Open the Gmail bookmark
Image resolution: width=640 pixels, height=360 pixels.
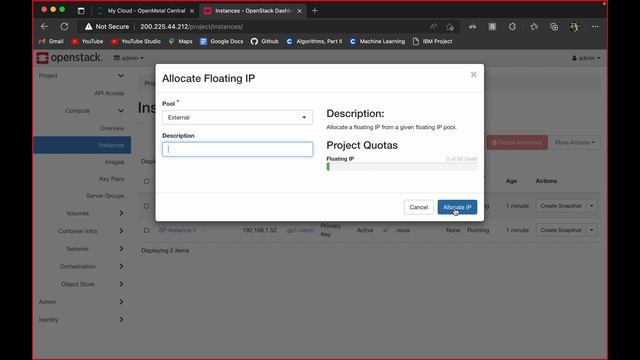point(51,41)
